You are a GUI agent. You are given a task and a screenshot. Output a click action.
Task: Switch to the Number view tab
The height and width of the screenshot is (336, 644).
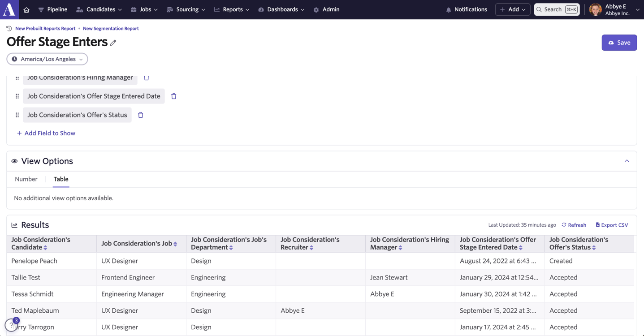(x=26, y=179)
